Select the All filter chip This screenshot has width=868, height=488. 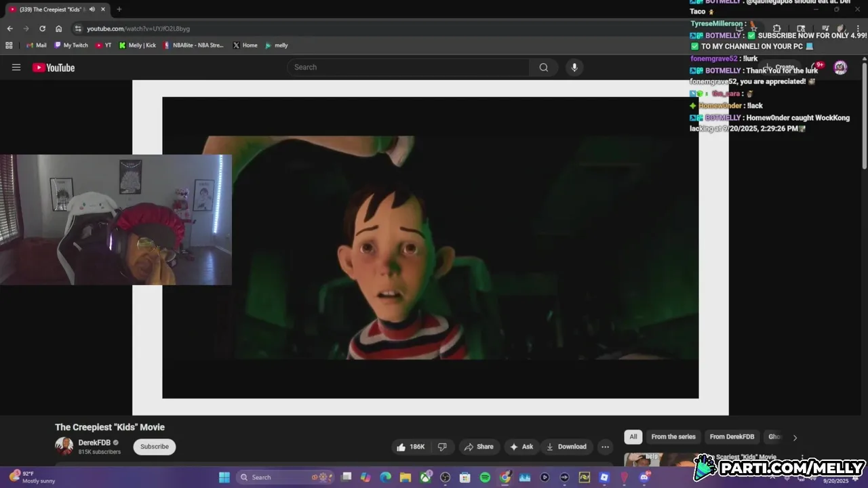coord(633,437)
